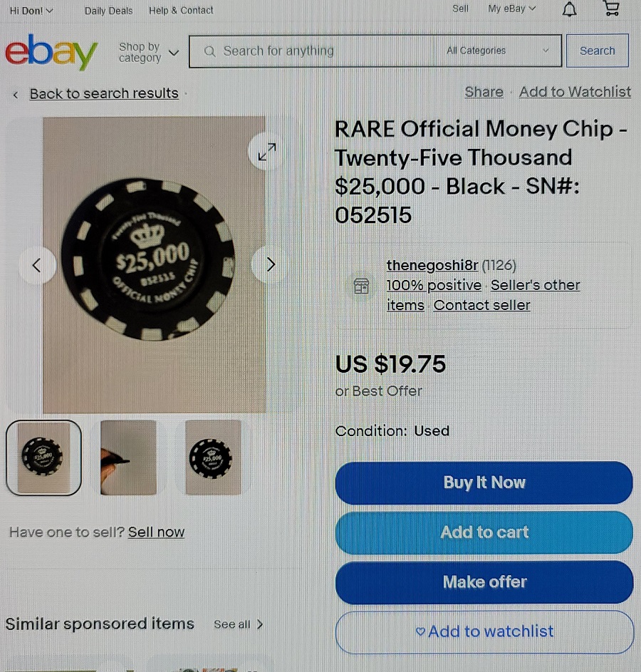
Task: Open Help & Contact menu item
Action: point(181,10)
